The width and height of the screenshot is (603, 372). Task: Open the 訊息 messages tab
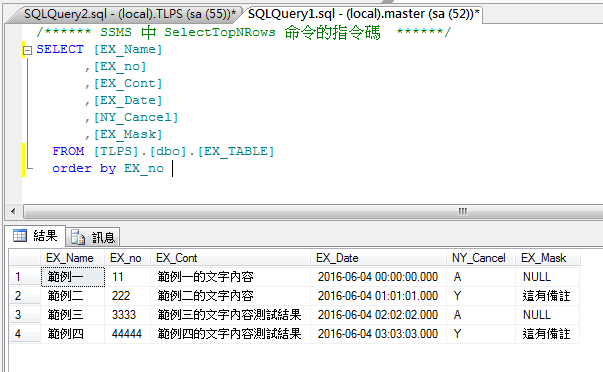93,237
